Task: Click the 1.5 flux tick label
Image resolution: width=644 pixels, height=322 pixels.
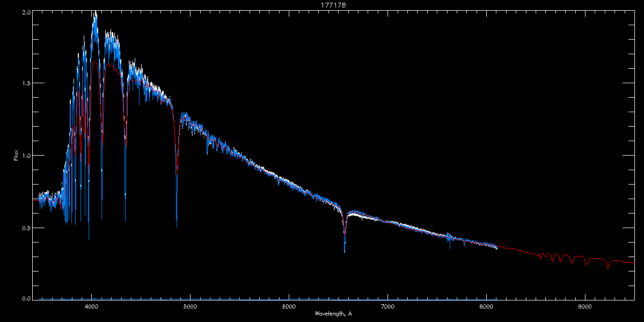Action: pyautogui.click(x=25, y=83)
